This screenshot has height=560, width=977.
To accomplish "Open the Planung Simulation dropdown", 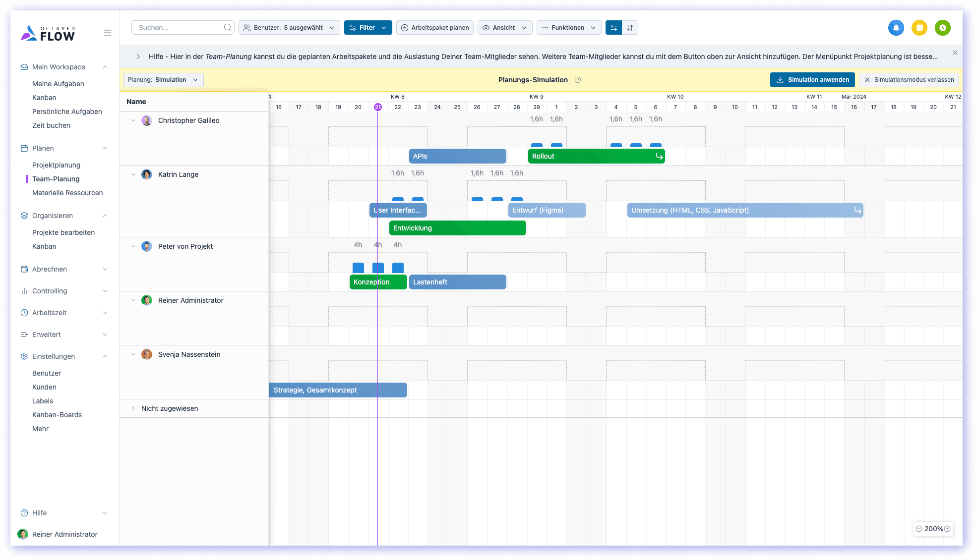I will pyautogui.click(x=163, y=80).
